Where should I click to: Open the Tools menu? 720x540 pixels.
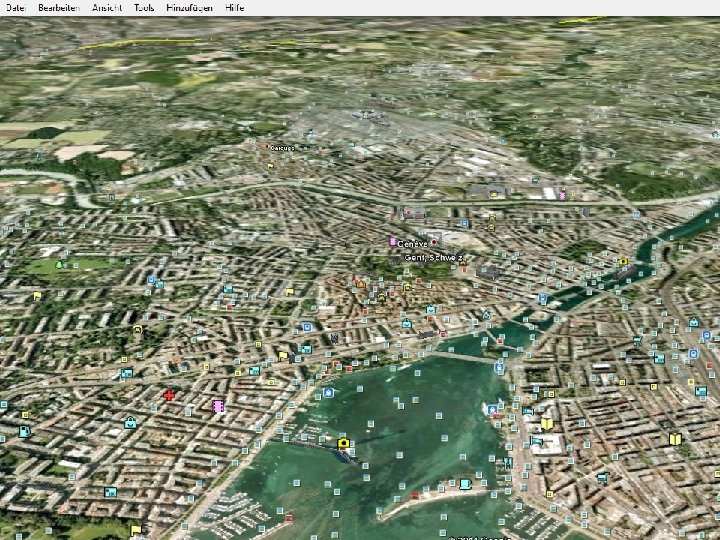pos(144,8)
